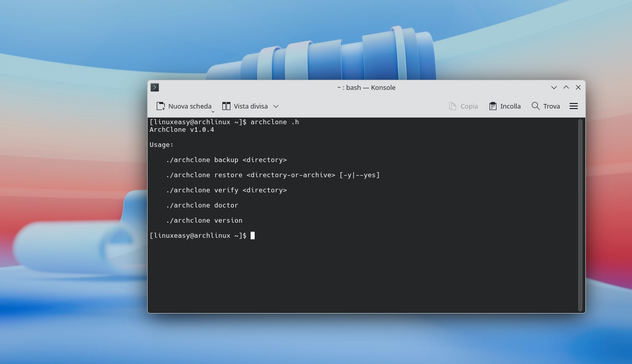The image size is (632, 364).
Task: Click the window title '~ : bash — Konsole'
Action: tap(366, 87)
